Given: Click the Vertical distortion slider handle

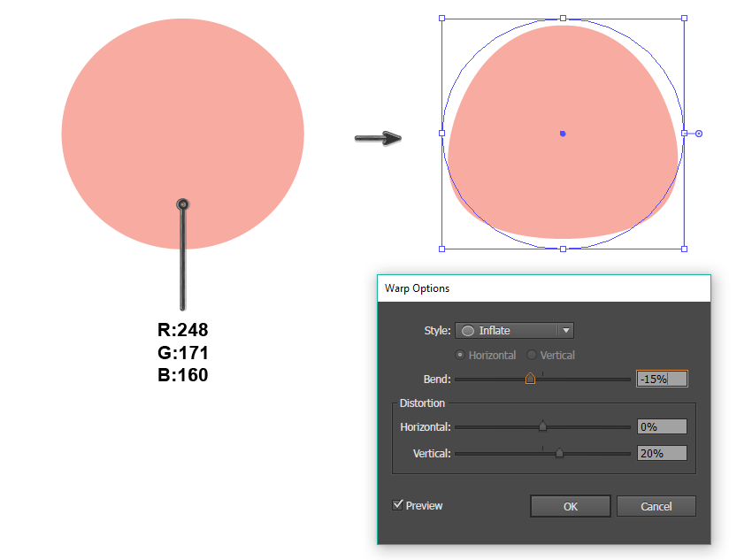Looking at the screenshot, I should [559, 453].
